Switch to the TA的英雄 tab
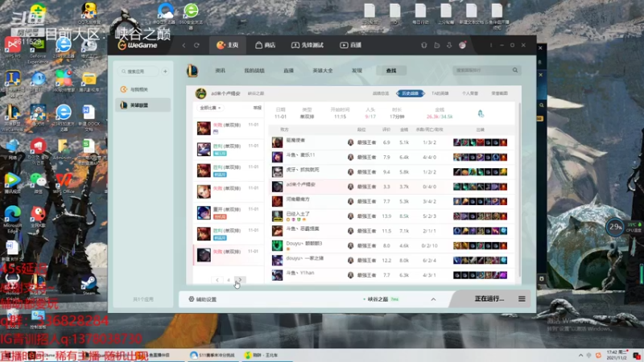This screenshot has width=644, height=362. [440, 93]
